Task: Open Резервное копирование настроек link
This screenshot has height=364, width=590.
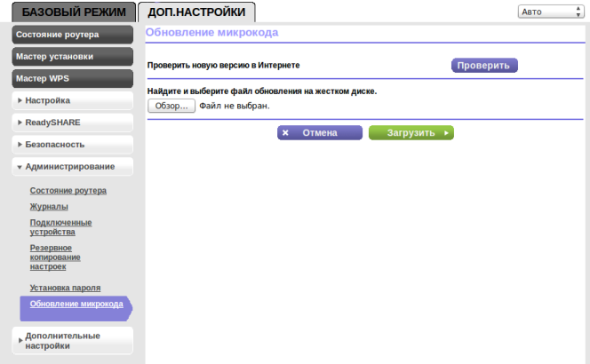Action: click(55, 257)
